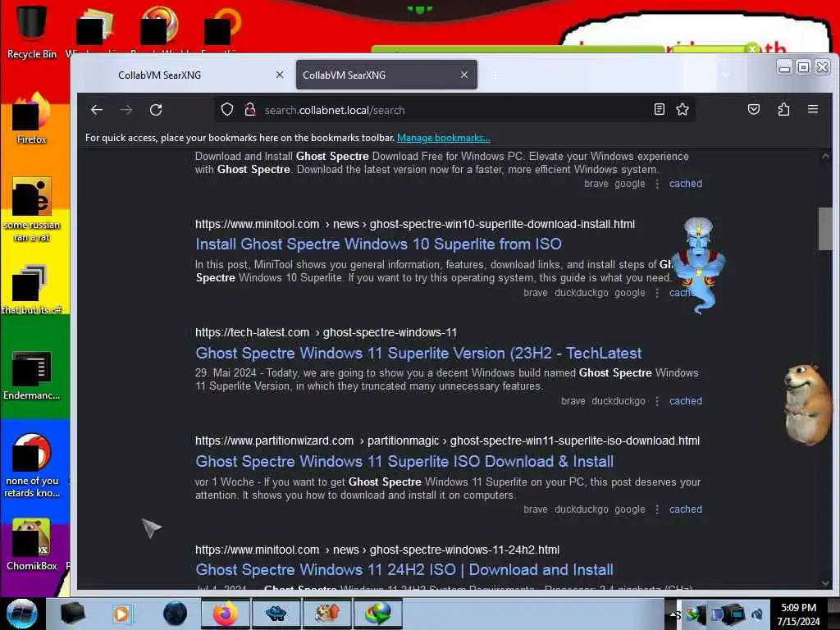Screen dimensions: 840x630
Task: Open the Firefox taskbar button
Action: tap(226, 614)
